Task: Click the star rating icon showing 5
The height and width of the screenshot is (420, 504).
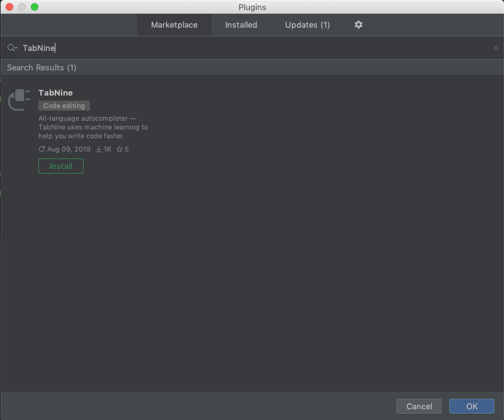Action: [119, 149]
